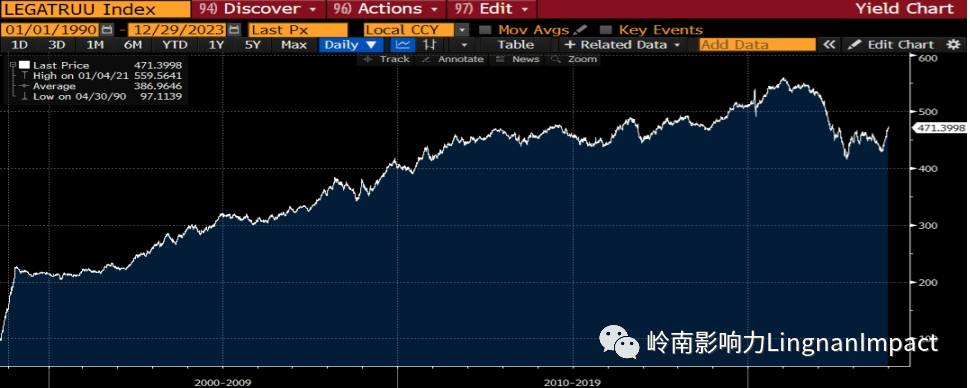Toggle the Key Events checkbox

click(607, 30)
